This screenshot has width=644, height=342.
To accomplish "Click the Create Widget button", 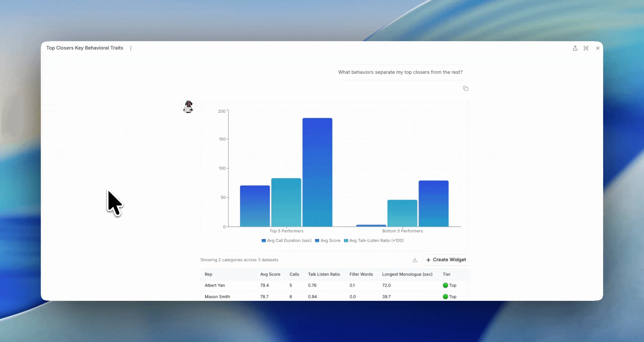I will click(x=446, y=260).
